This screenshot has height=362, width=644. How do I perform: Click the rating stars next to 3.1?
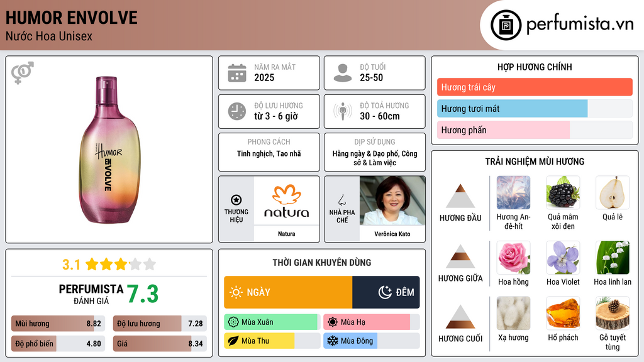click(x=121, y=265)
